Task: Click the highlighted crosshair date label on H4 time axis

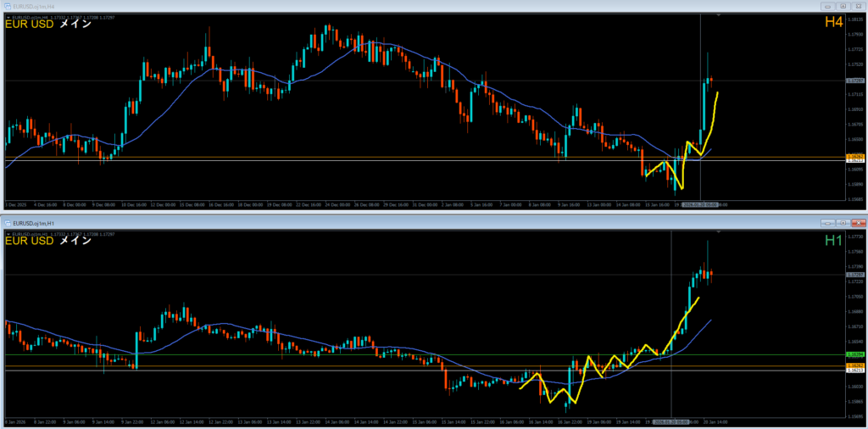Action: coord(700,204)
